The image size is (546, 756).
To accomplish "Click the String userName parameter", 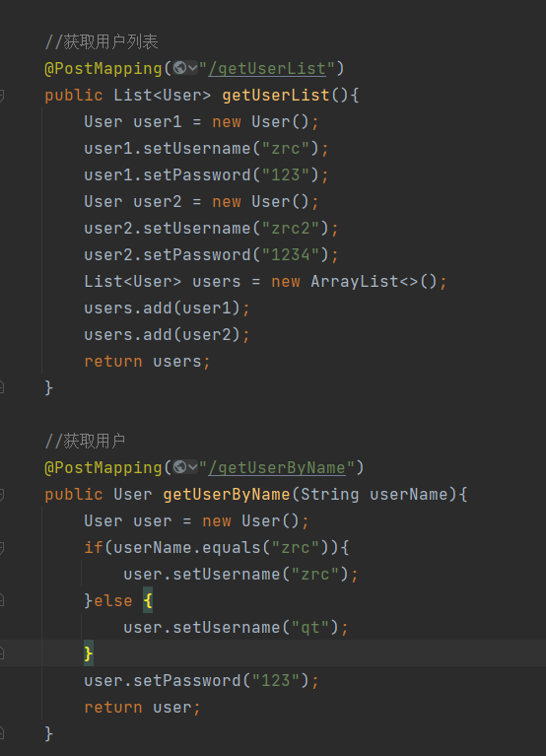I will coord(375,494).
